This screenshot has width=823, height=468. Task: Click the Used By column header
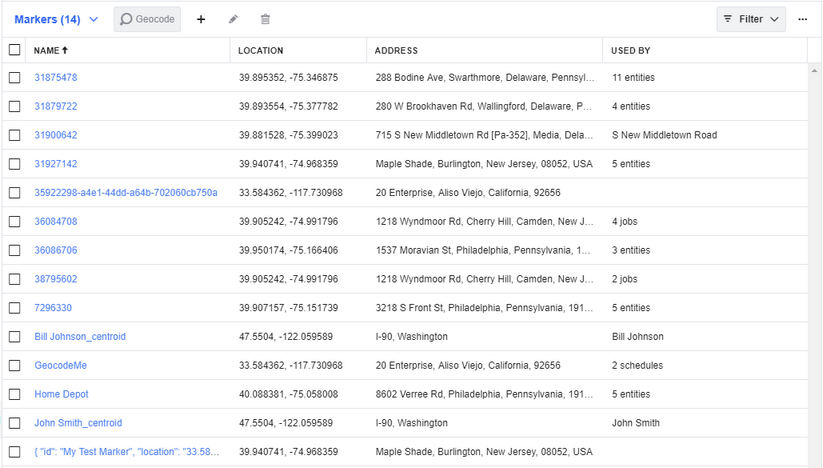point(631,50)
